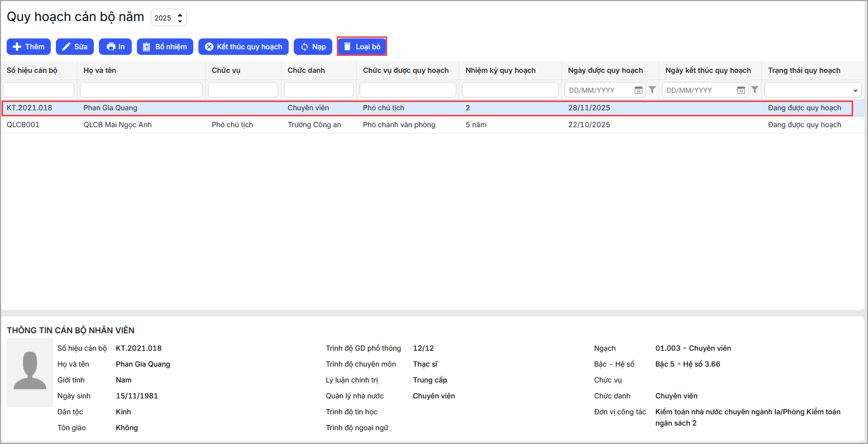The width and height of the screenshot is (868, 444).
Task: Click the Họ và tên filter field
Action: tap(141, 90)
